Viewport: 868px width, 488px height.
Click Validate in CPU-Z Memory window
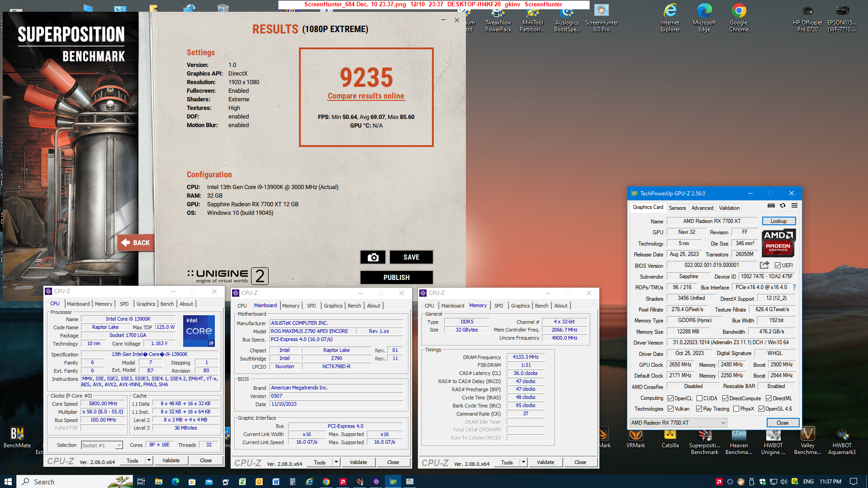[545, 462]
